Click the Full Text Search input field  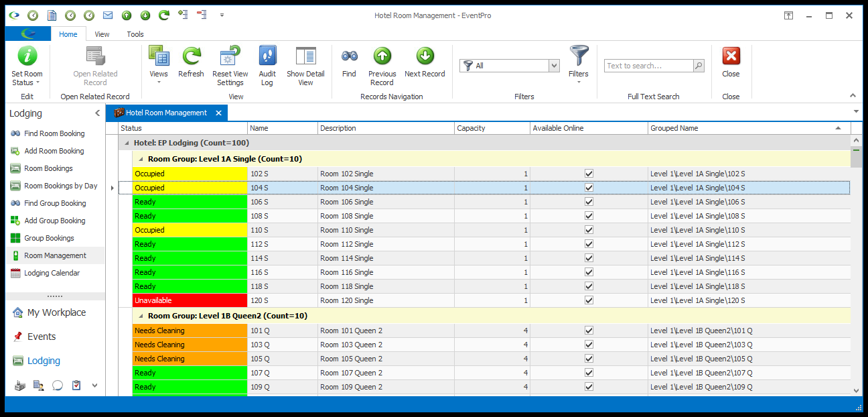(x=648, y=66)
